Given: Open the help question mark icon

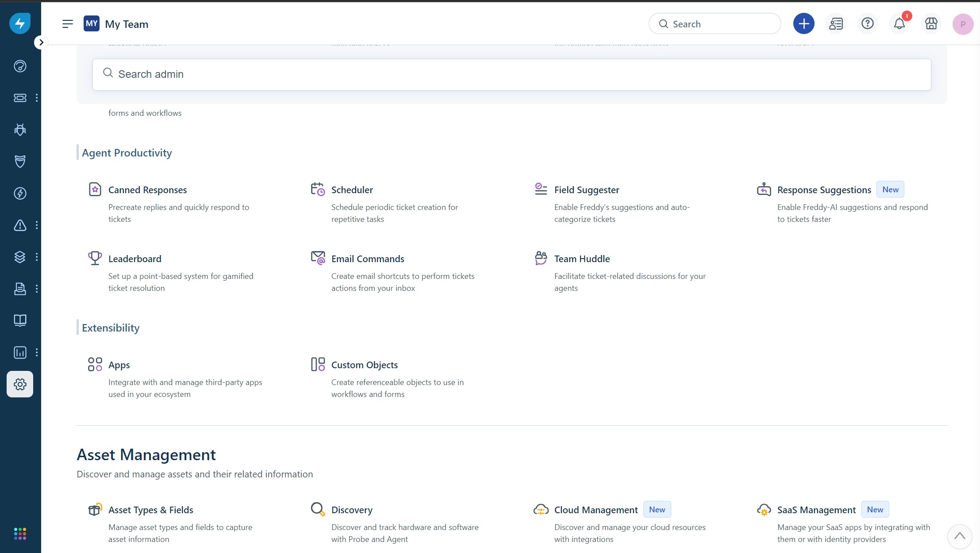Looking at the screenshot, I should tap(867, 24).
